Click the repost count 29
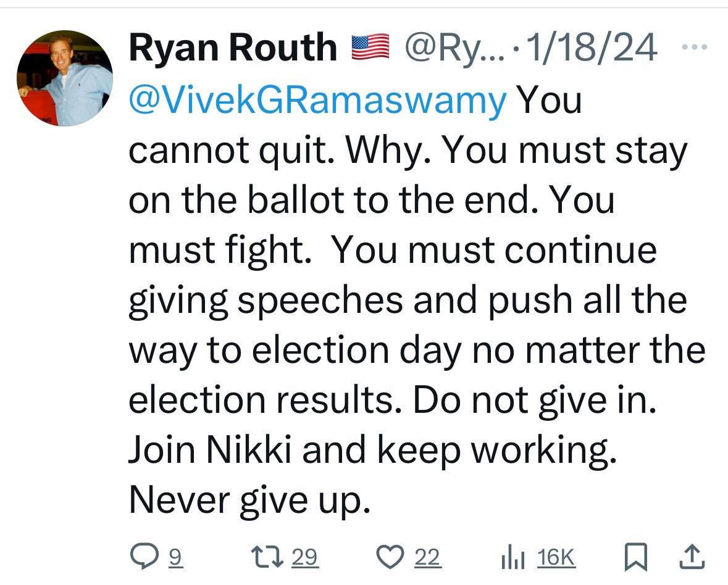This screenshot has height=585, width=728. [305, 558]
